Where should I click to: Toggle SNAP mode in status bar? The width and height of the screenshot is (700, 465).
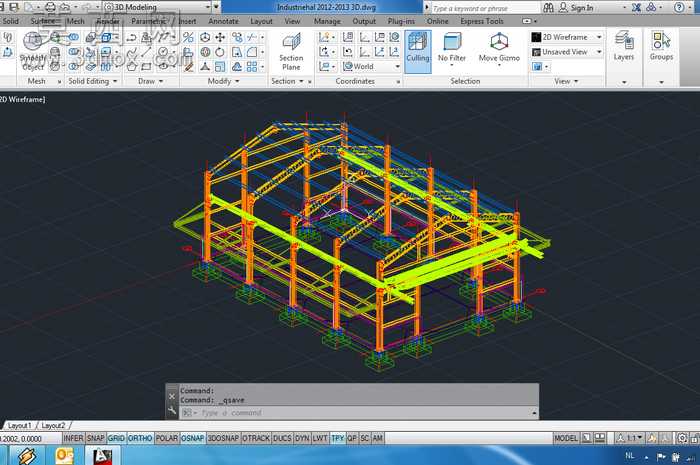click(x=96, y=438)
